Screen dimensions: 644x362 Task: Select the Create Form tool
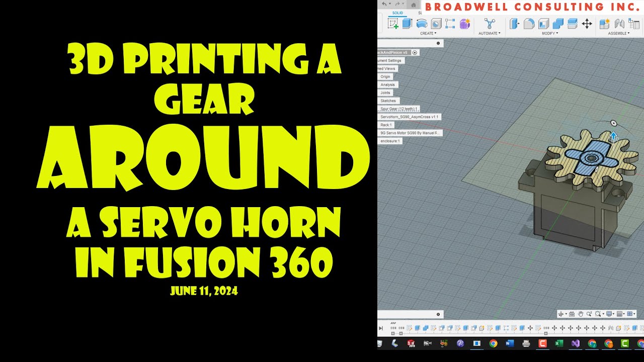[x=465, y=24]
